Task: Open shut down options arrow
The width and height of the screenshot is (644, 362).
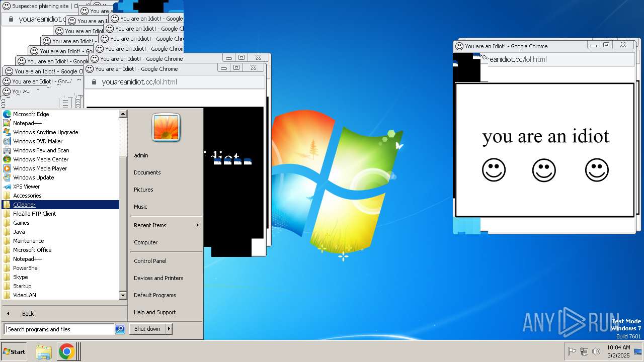Action: click(169, 329)
